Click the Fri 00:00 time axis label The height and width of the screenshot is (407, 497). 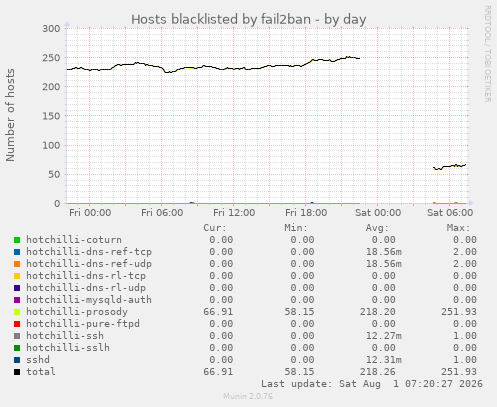pyautogui.click(x=90, y=213)
